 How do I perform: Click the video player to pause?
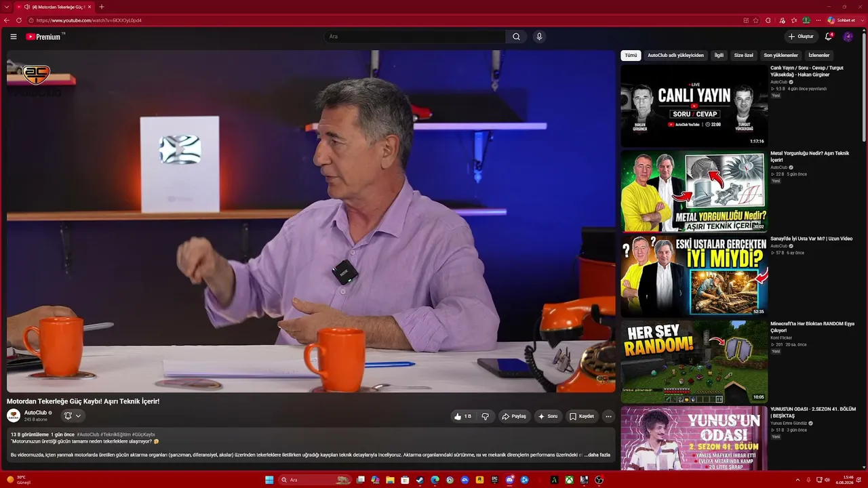click(x=311, y=221)
